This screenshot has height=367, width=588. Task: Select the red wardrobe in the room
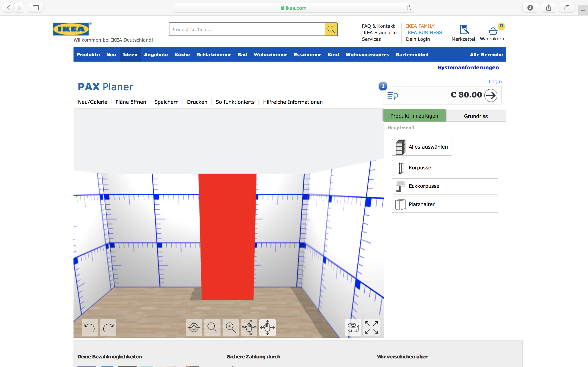[227, 237]
